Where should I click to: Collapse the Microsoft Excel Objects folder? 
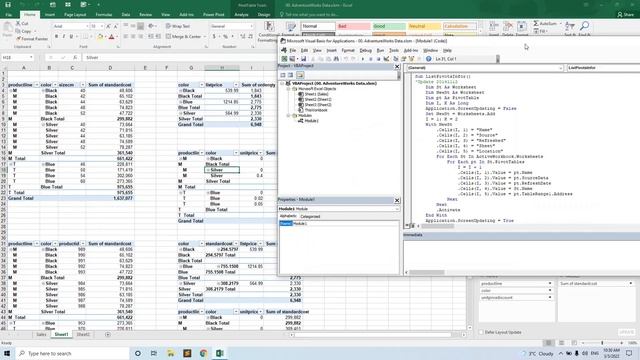pos(288,89)
